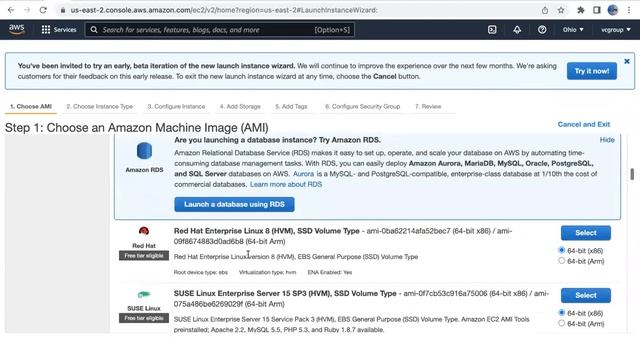Click the AMI list vertical scrollbar

(632, 174)
